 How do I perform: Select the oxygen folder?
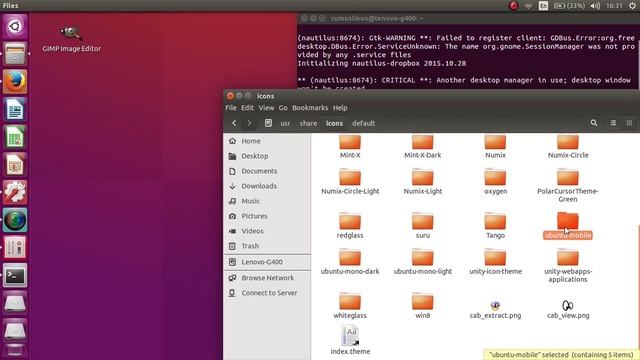point(495,182)
